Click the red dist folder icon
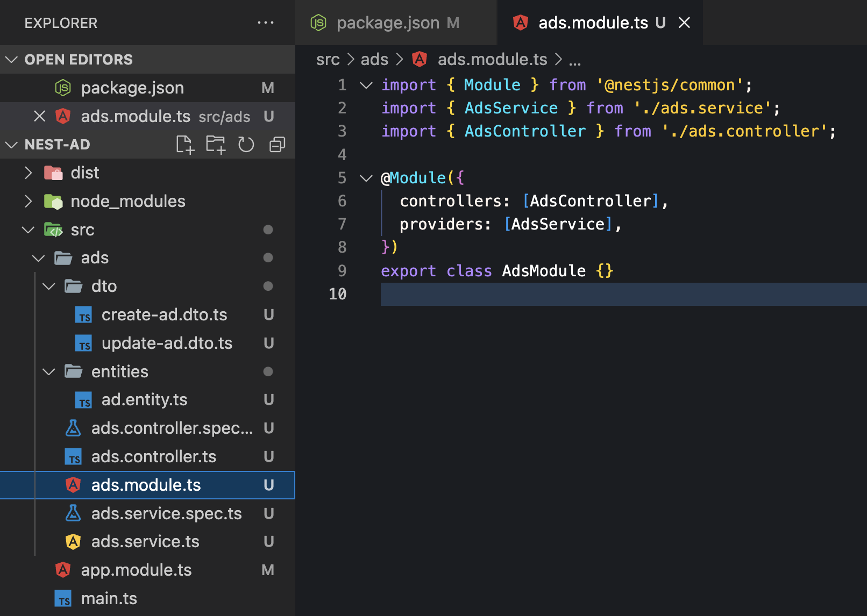867x616 pixels. 53,173
